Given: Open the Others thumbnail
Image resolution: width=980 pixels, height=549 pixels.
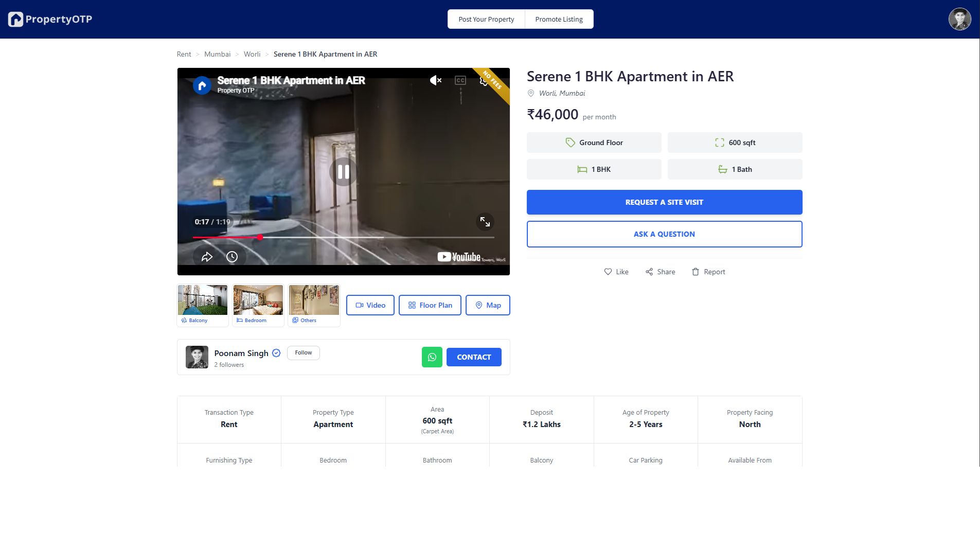Looking at the screenshot, I should [x=314, y=305].
